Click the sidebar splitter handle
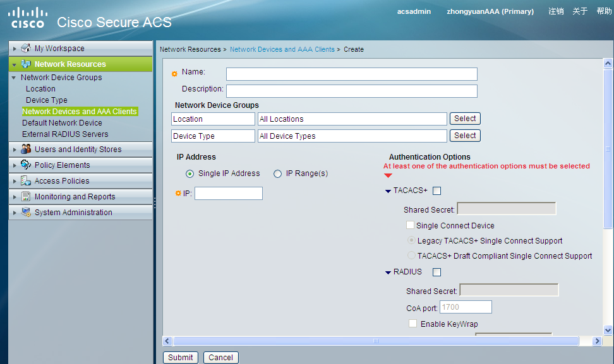 point(155,203)
